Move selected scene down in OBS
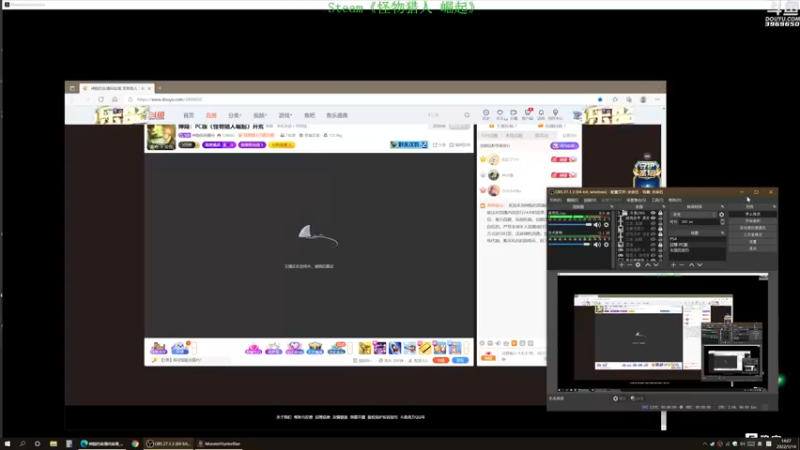This screenshot has width=800, height=450. [x=699, y=265]
